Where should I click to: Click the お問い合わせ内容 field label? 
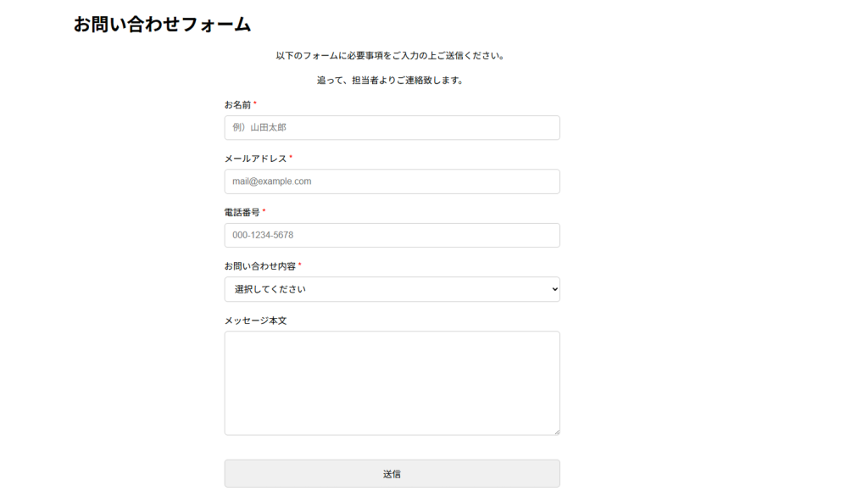click(259, 266)
